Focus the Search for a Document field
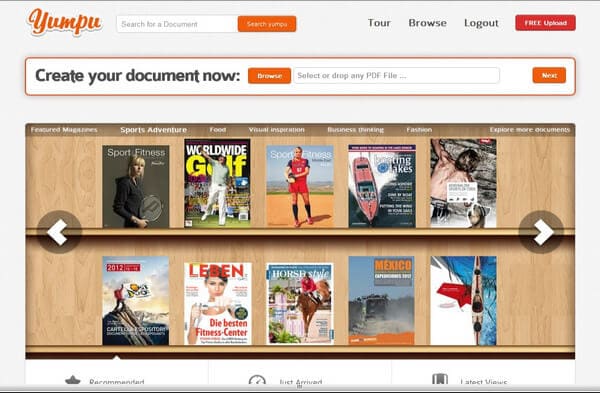 (177, 24)
